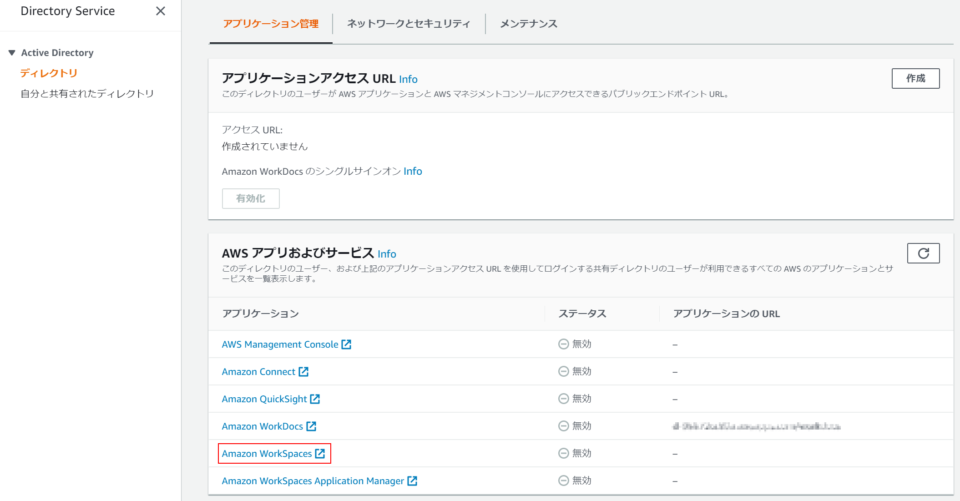This screenshot has width=960, height=501.
Task: Click disabled status icon in WorkSpaces Application Manager row
Action: (563, 481)
